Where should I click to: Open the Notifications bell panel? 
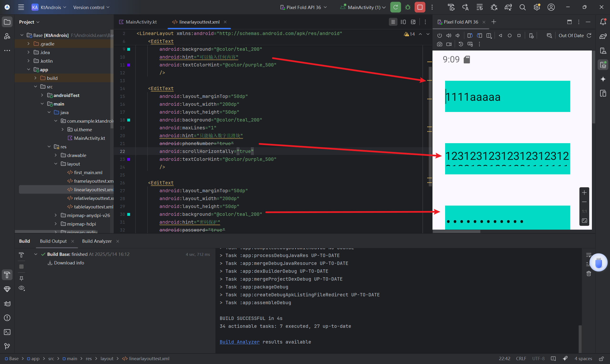[603, 22]
